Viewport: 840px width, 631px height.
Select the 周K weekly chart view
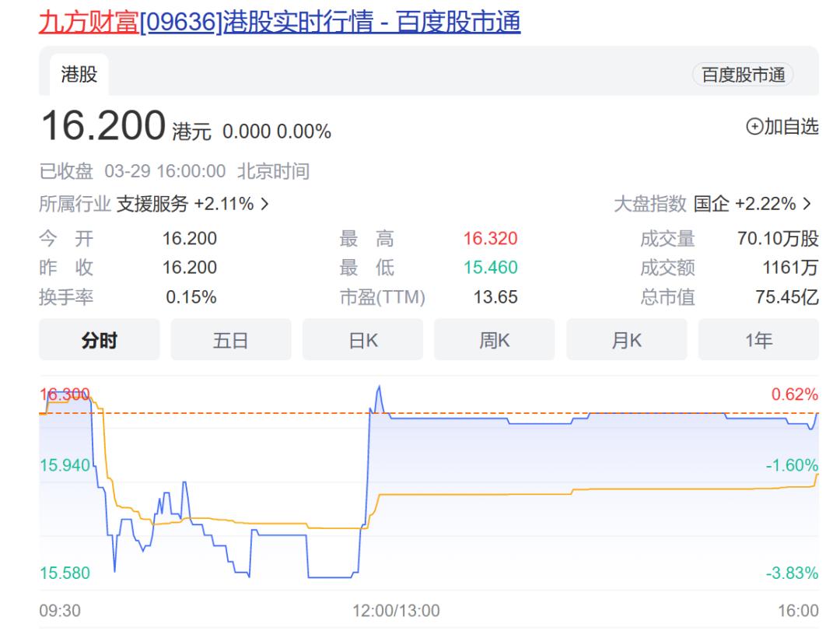coord(495,339)
